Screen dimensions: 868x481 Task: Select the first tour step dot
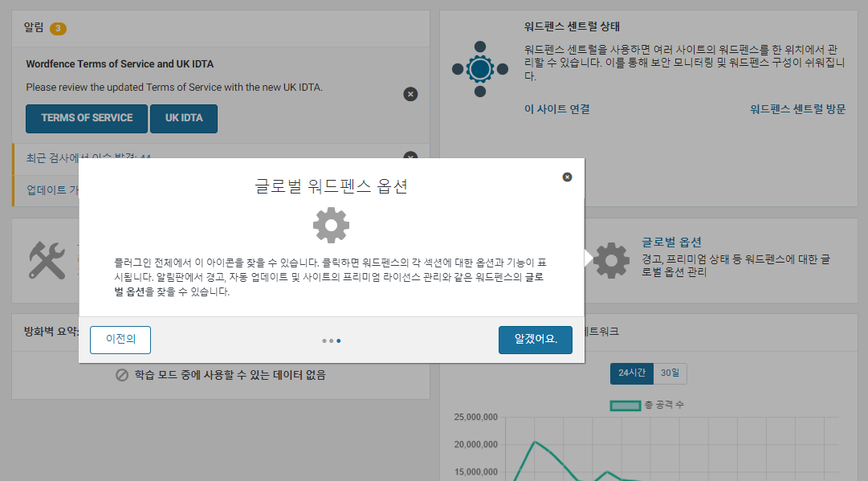point(324,341)
